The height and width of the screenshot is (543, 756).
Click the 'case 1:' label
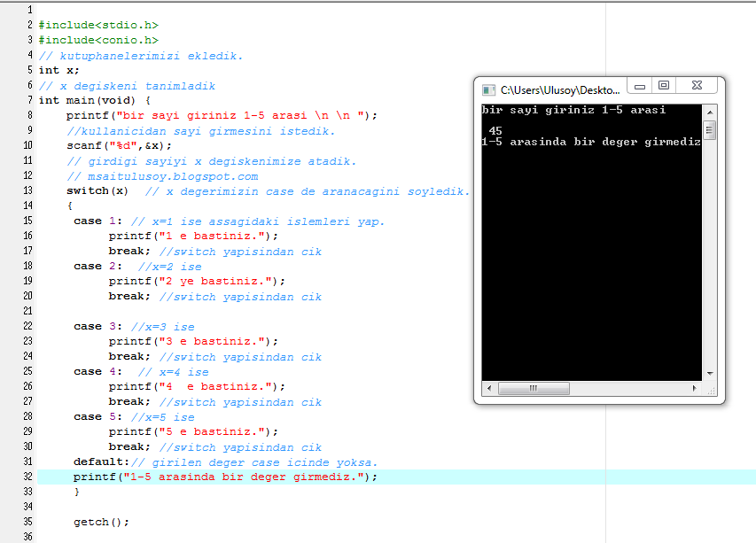(x=97, y=221)
